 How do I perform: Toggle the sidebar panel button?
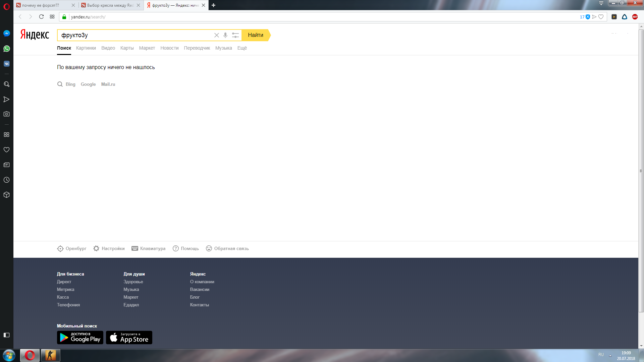(6, 335)
